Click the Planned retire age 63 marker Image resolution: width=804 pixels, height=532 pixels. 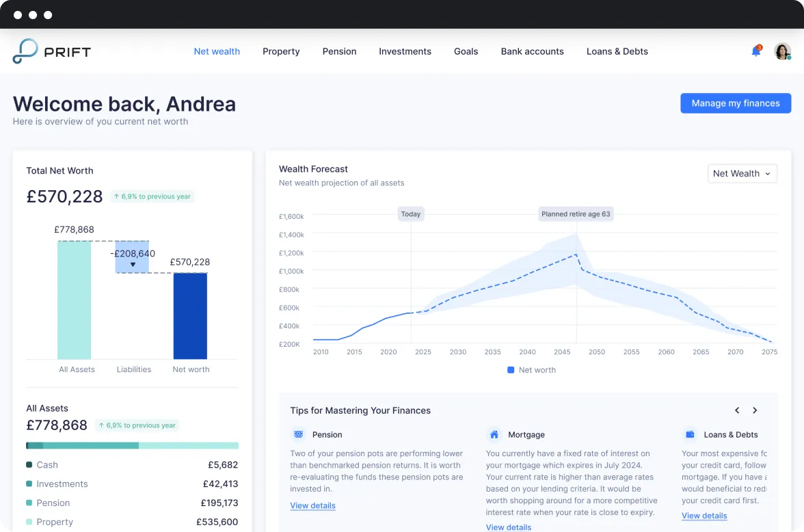point(576,214)
